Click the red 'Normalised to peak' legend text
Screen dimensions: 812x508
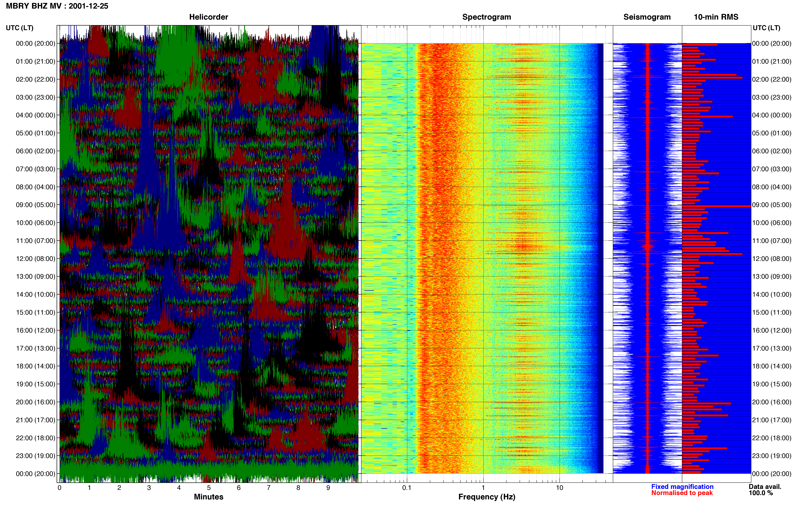click(x=682, y=493)
